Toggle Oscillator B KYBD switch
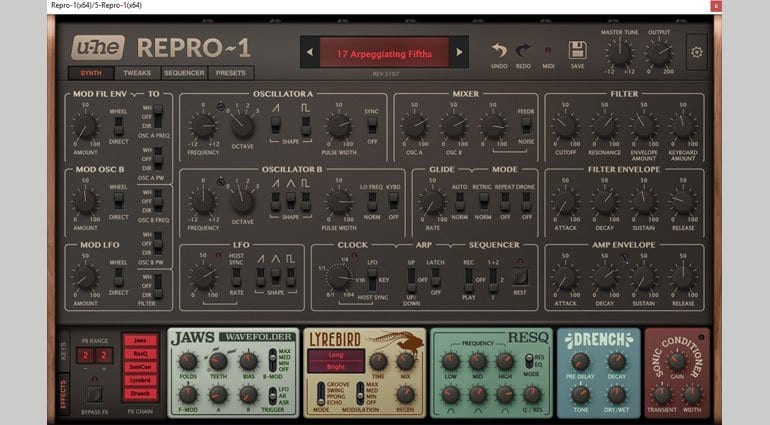 pos(393,201)
